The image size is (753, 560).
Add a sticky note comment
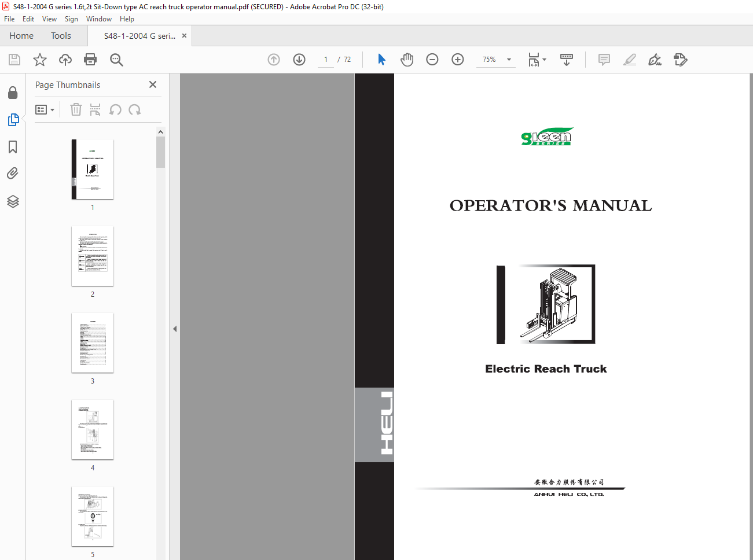(604, 60)
